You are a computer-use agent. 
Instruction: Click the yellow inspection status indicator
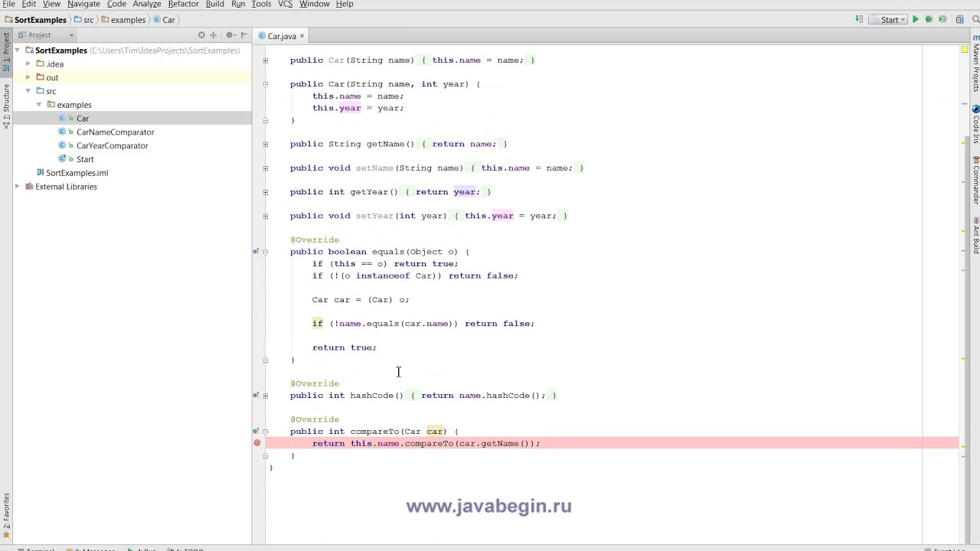(x=964, y=50)
